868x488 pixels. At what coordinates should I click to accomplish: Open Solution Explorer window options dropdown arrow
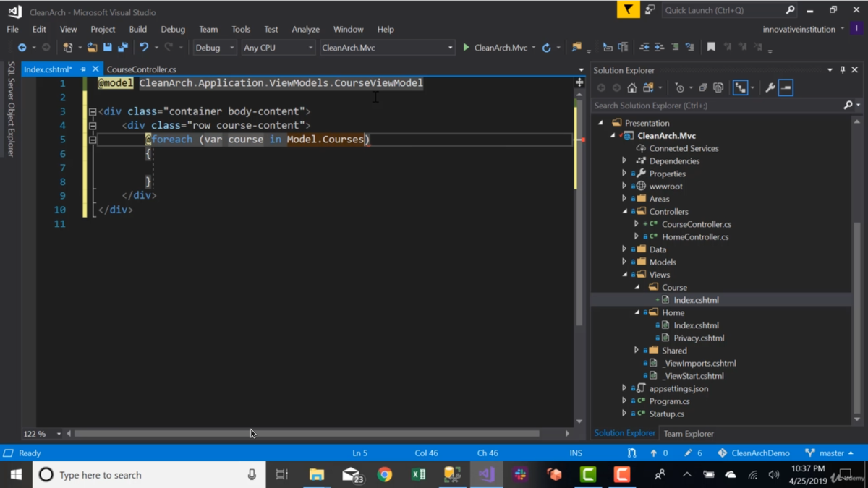point(830,70)
